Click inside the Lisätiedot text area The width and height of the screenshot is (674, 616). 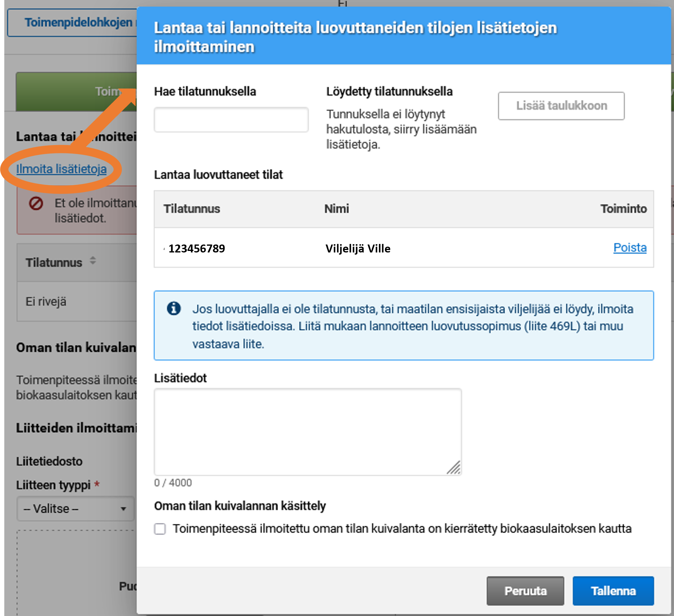coord(307,431)
